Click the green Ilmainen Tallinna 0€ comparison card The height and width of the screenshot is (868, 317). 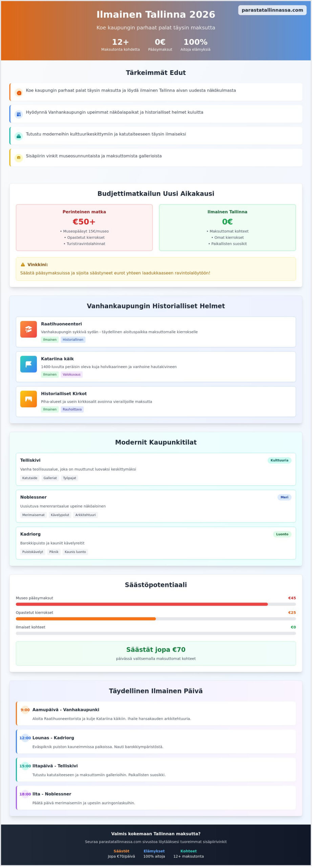click(227, 228)
